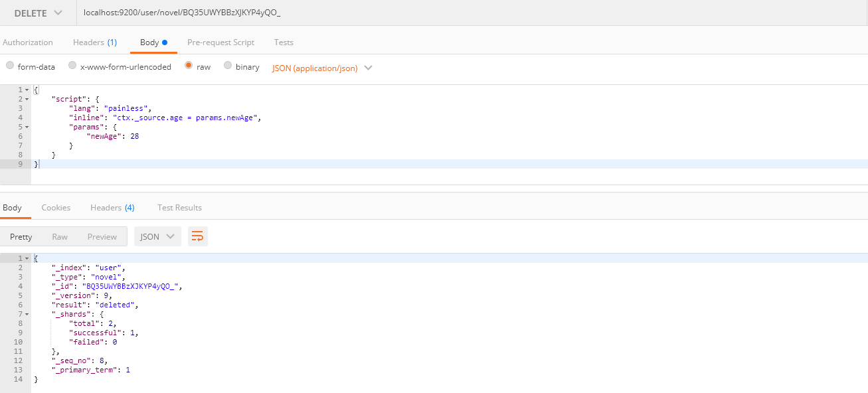The height and width of the screenshot is (393, 868).
Task: Choose x-www-form-urlencoded body type
Action: coord(73,66)
